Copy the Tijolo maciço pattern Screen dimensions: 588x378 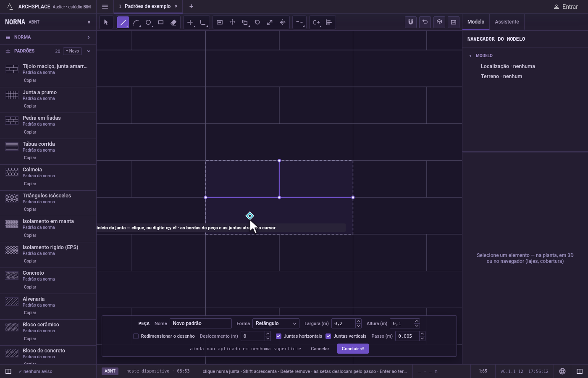[30, 80]
